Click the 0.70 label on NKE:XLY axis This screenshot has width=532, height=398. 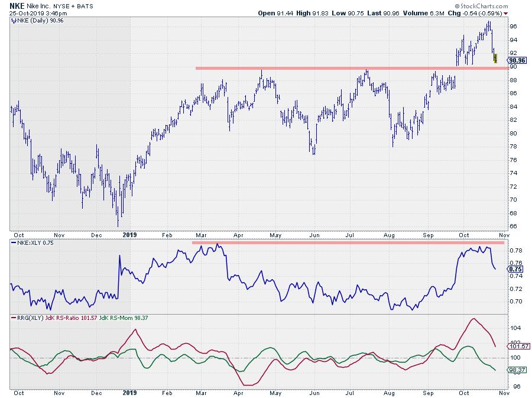[515, 301]
